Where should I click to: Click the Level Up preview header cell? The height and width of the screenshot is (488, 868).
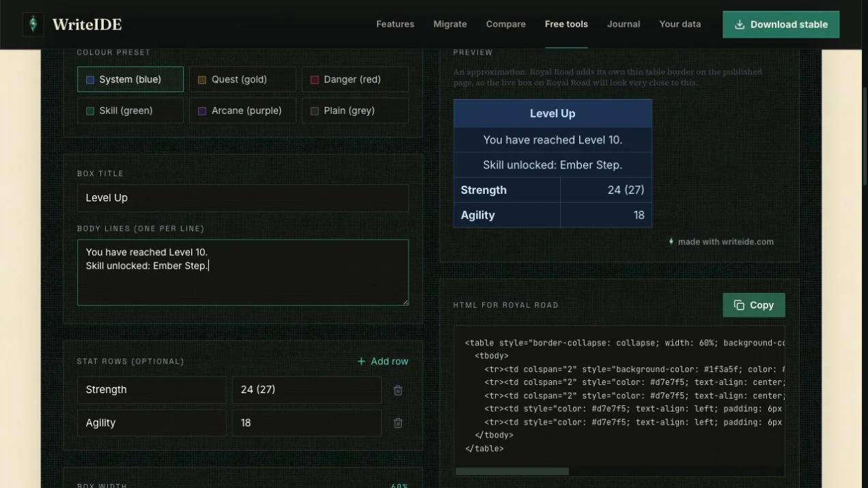(552, 113)
